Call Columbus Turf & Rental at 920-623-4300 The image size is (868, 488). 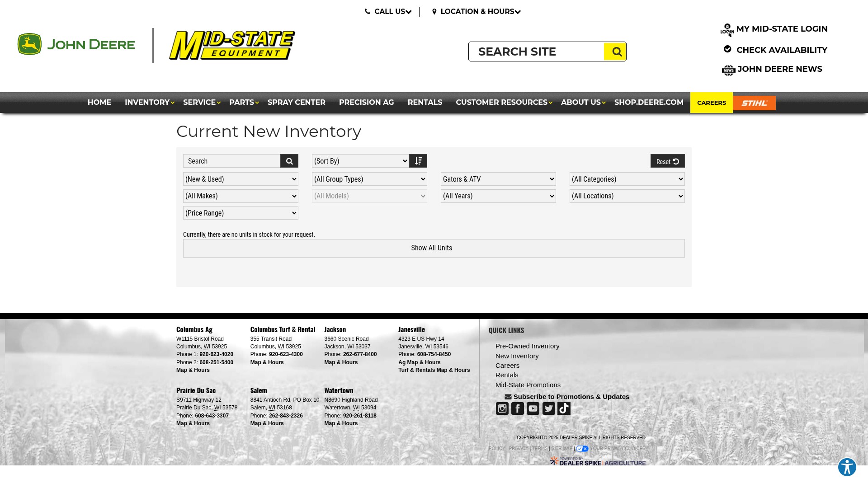click(x=286, y=354)
